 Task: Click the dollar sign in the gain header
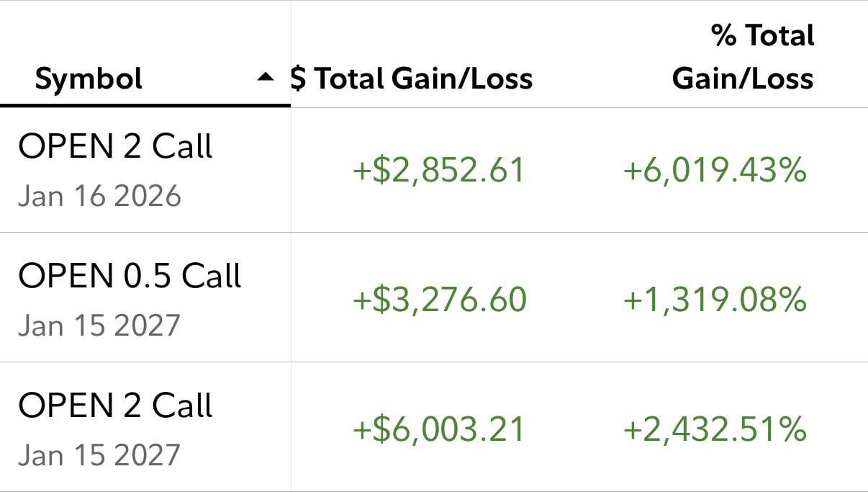coord(298,78)
